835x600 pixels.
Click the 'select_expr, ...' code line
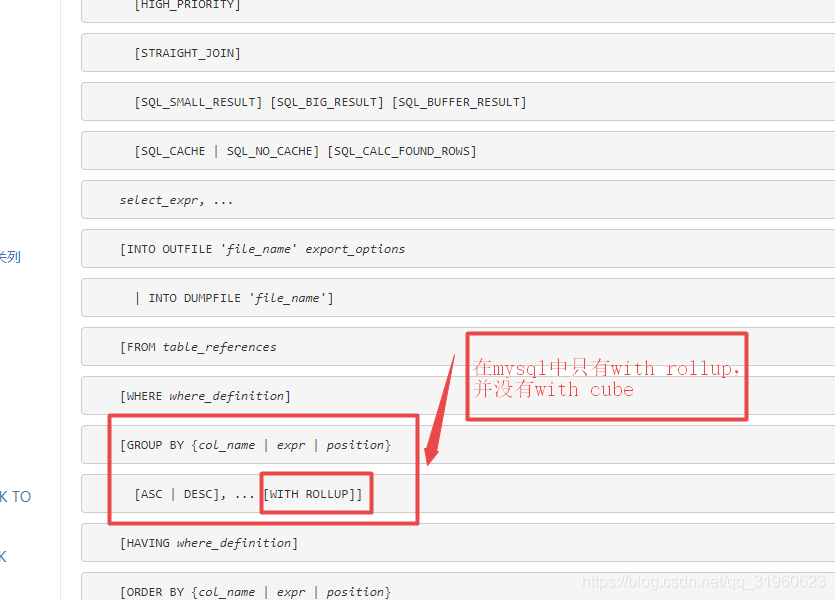[176, 200]
